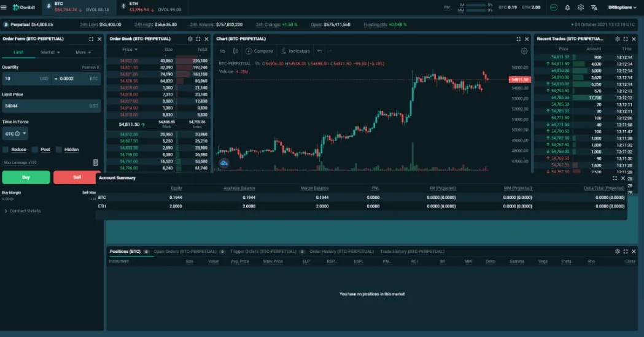
Task: Maximize the Order Book panel
Action: pyautogui.click(x=198, y=39)
